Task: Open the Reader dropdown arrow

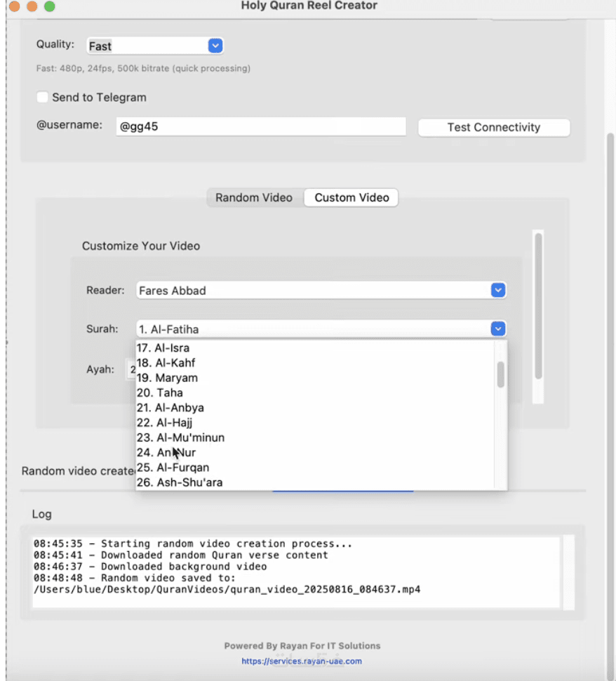Action: point(498,290)
